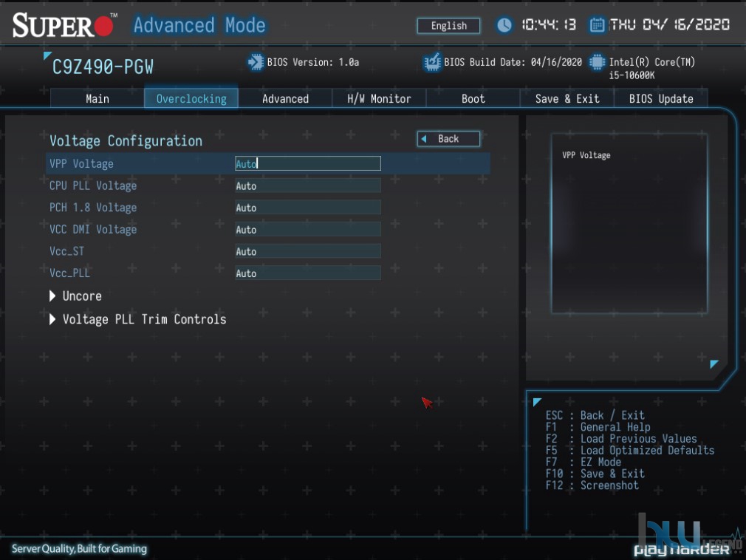
Task: Expand the Uncore submenu arrow
Action: 52,296
